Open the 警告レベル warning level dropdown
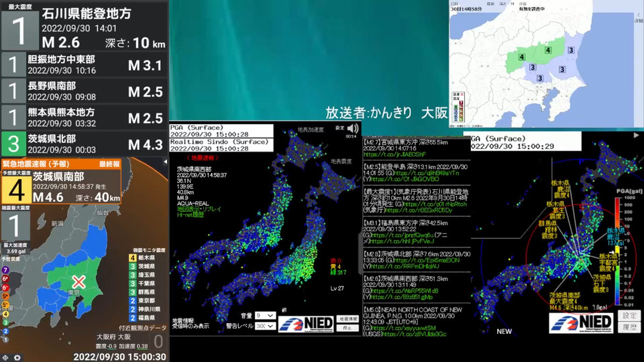Image resolution: width=644 pixels, height=362 pixels. tap(265, 326)
